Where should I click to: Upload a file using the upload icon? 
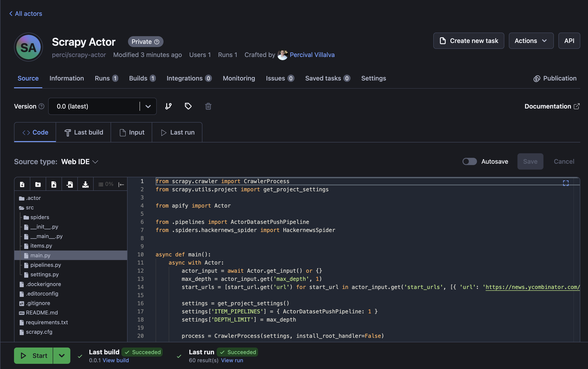(54, 184)
